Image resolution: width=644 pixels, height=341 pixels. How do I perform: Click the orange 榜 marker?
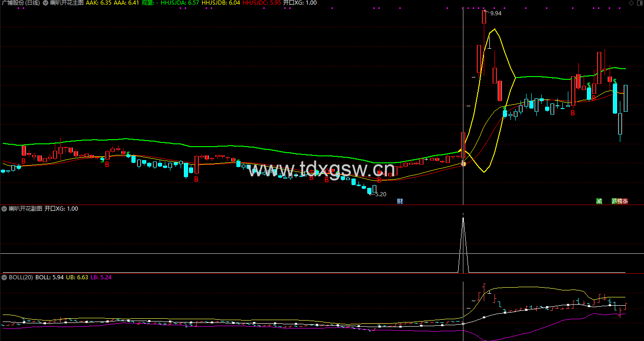[620, 201]
